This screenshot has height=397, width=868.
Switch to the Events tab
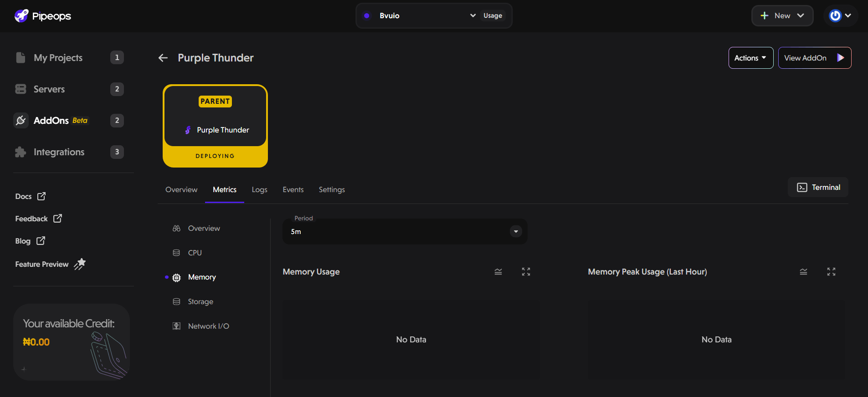(x=293, y=190)
